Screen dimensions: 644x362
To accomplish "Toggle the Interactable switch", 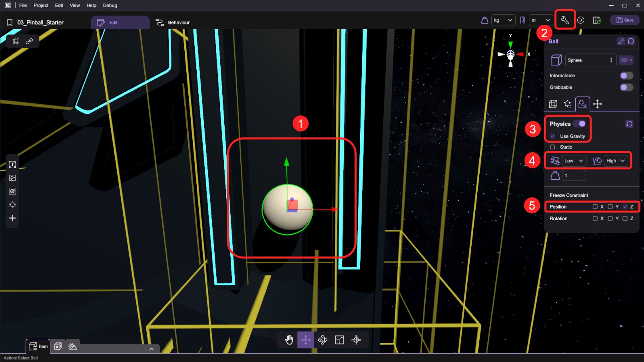I will tap(626, 76).
